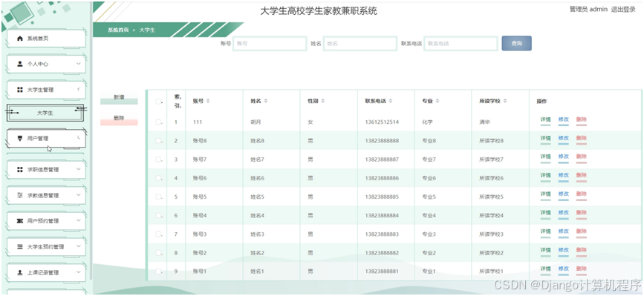
Task: Open 用户管理 sidebar menu
Action: (x=46, y=139)
